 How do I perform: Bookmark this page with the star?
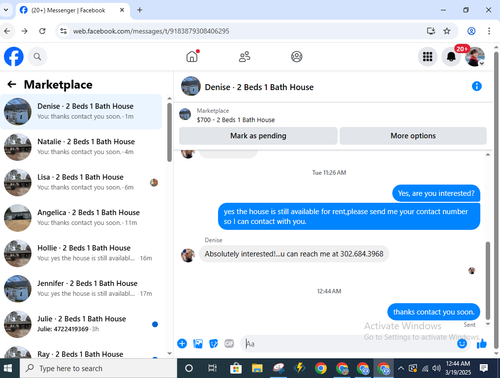tap(447, 31)
